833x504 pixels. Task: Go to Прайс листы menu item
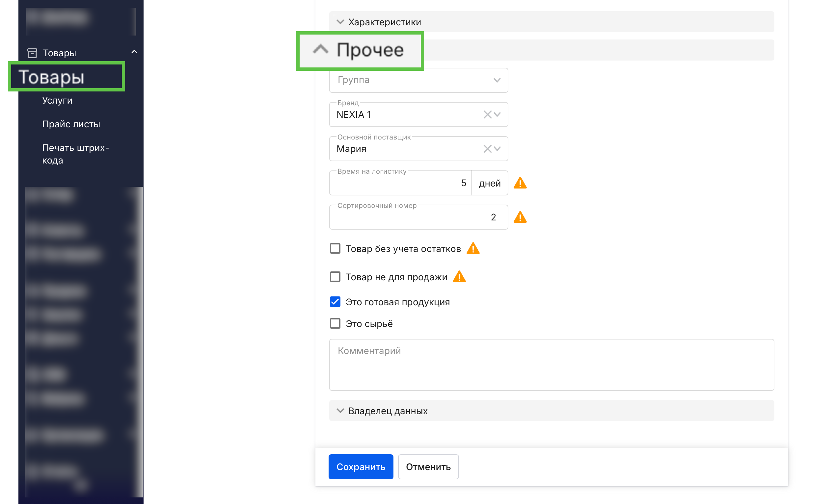pos(71,124)
